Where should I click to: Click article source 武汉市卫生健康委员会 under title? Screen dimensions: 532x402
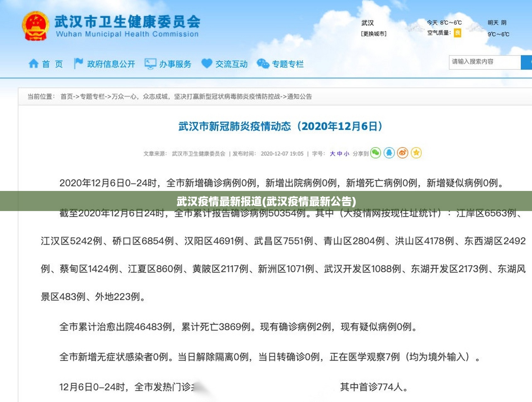(x=198, y=154)
